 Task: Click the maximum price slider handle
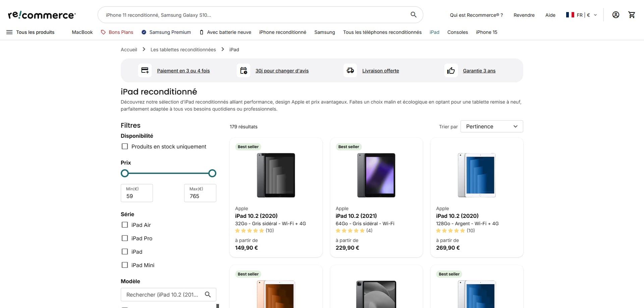point(212,173)
